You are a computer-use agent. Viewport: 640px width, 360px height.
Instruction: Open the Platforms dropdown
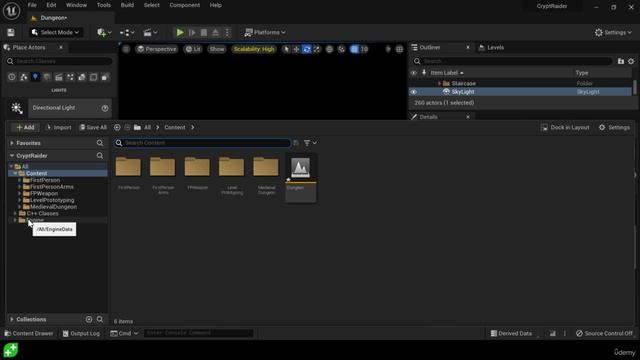265,32
